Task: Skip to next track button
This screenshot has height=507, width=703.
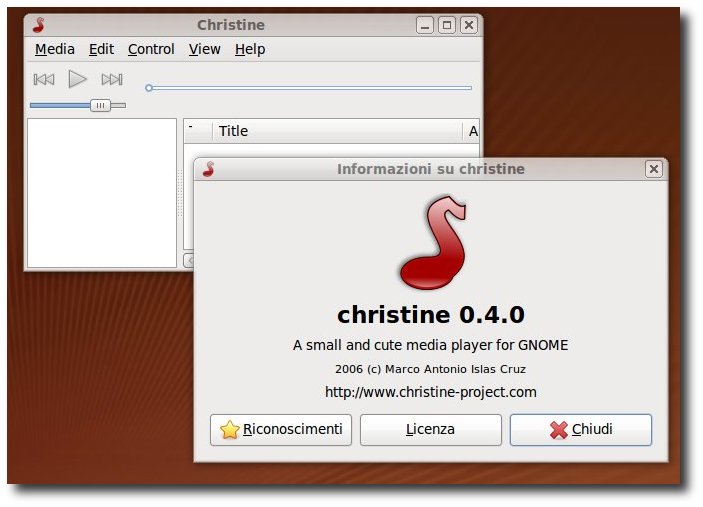Action: [x=112, y=80]
